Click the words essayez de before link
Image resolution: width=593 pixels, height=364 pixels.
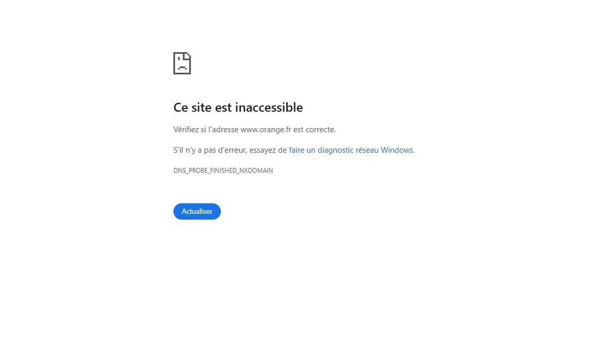point(268,150)
